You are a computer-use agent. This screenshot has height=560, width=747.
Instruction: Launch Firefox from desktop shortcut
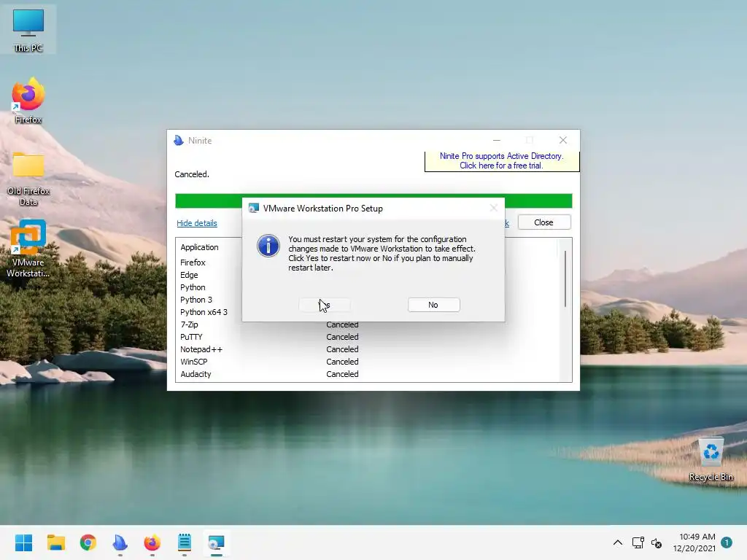tap(28, 101)
